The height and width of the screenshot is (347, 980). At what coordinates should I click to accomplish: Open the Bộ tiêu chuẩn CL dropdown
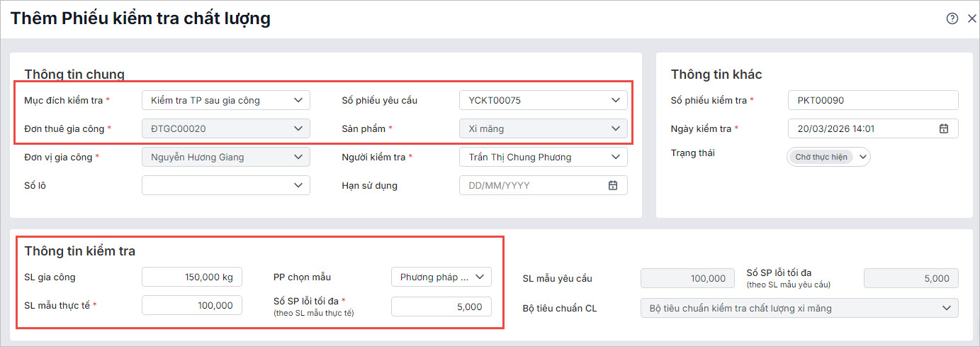click(947, 308)
